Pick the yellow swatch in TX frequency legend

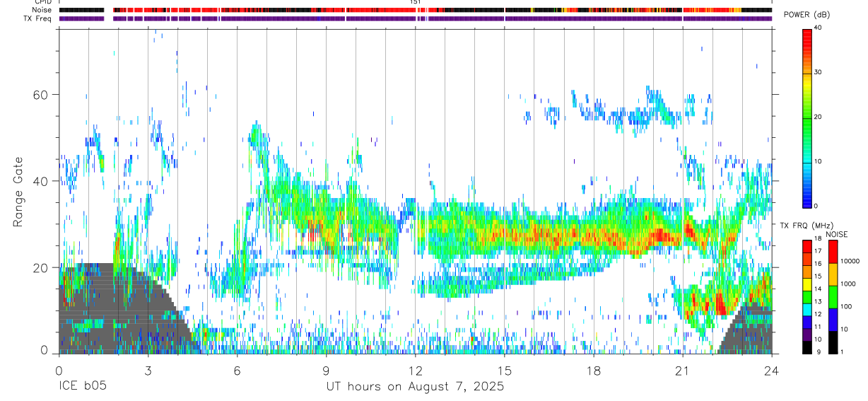[x=807, y=284]
